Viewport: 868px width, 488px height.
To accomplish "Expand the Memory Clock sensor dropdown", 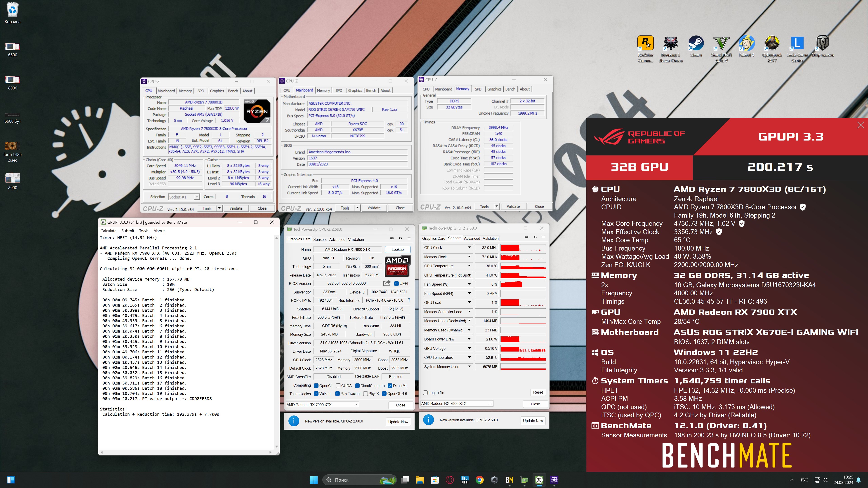I will click(x=469, y=257).
